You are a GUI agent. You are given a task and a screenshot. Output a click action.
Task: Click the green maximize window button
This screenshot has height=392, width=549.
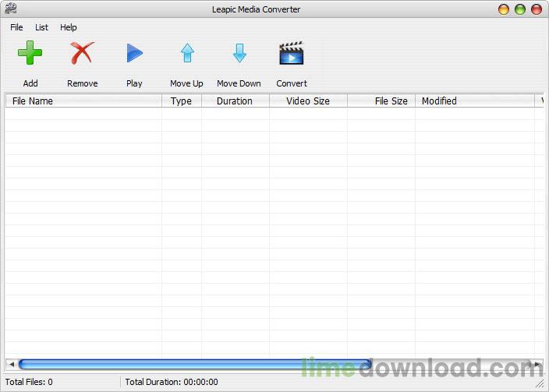(520, 9)
